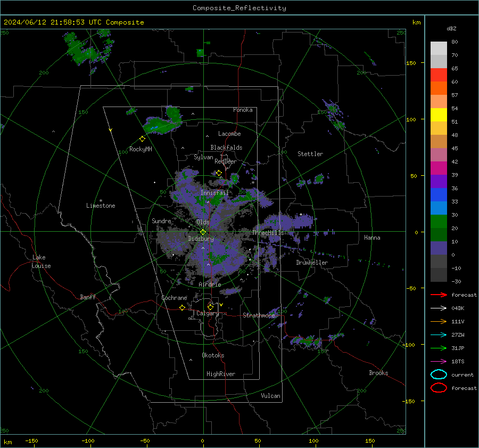Image resolution: width=479 pixels, height=448 pixels.
Task: Pick the royal blue 36-33 dBZ swatch
Action: [439, 194]
